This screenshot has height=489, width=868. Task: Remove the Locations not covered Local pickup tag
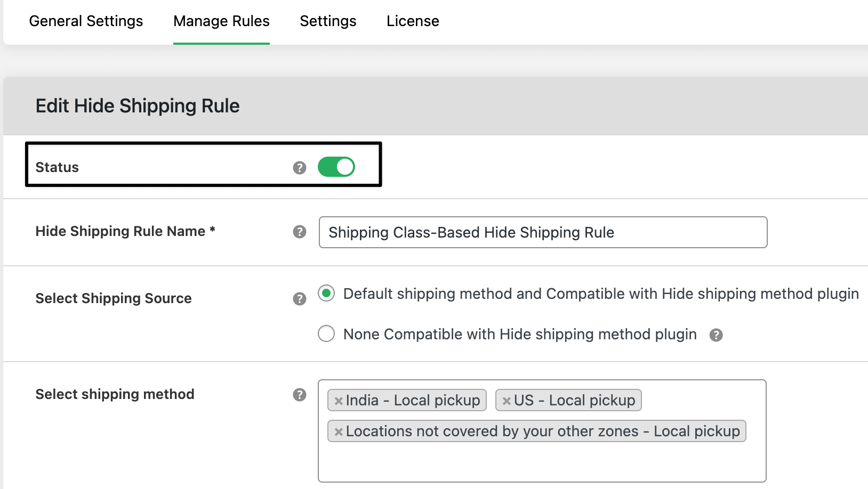(338, 431)
